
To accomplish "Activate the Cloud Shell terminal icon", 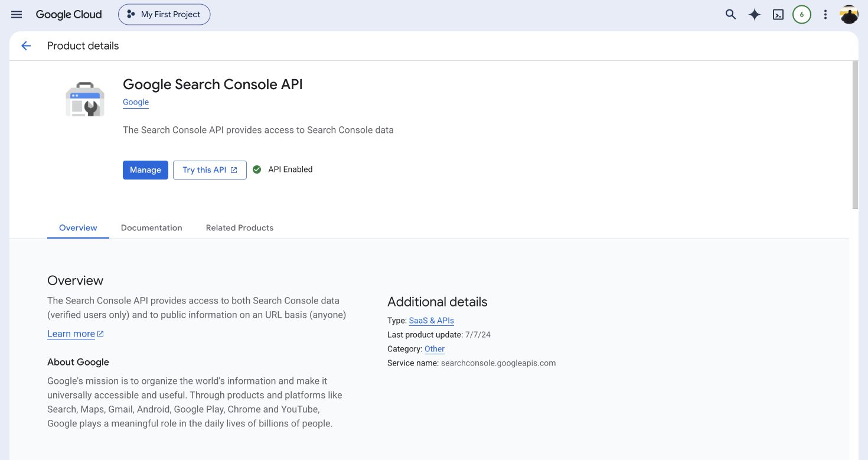I will tap(778, 15).
